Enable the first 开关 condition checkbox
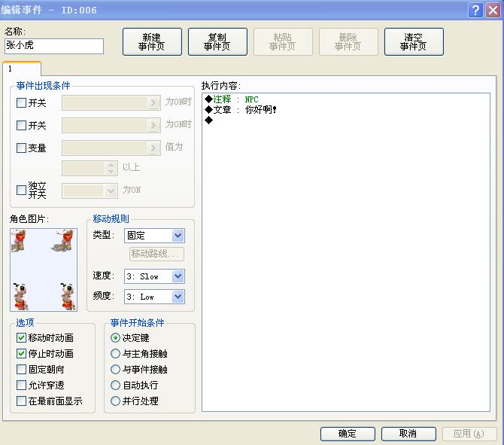 click(21, 103)
